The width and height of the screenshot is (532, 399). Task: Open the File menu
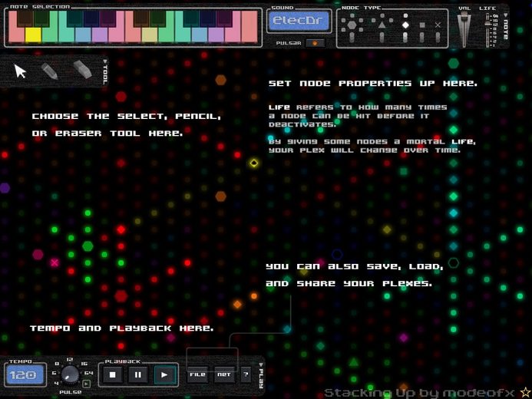coord(197,374)
